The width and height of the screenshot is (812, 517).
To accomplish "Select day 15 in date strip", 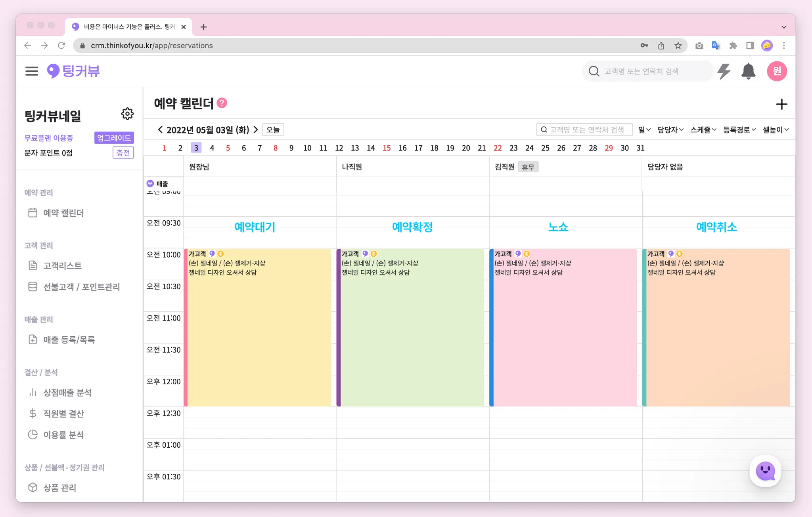I will pyautogui.click(x=387, y=148).
